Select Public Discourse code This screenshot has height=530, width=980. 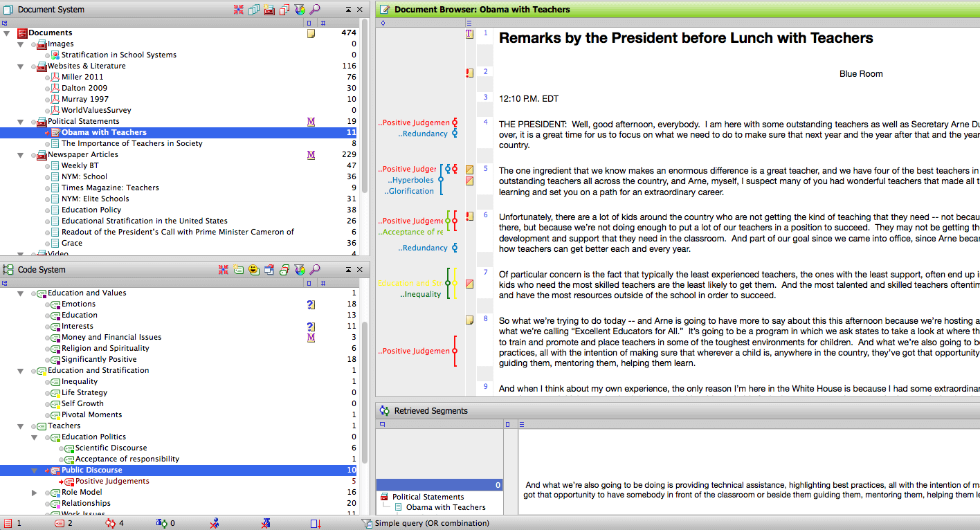click(91, 470)
